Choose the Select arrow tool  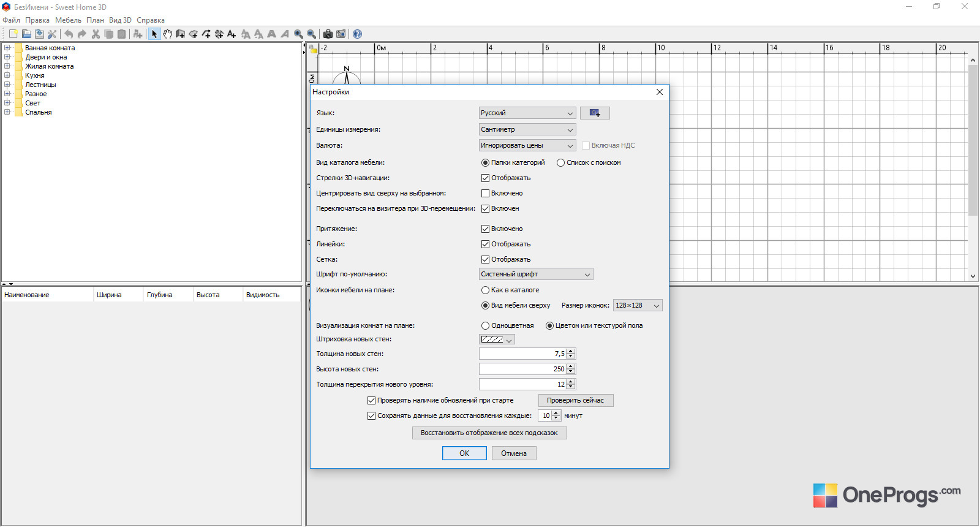pyautogui.click(x=154, y=34)
